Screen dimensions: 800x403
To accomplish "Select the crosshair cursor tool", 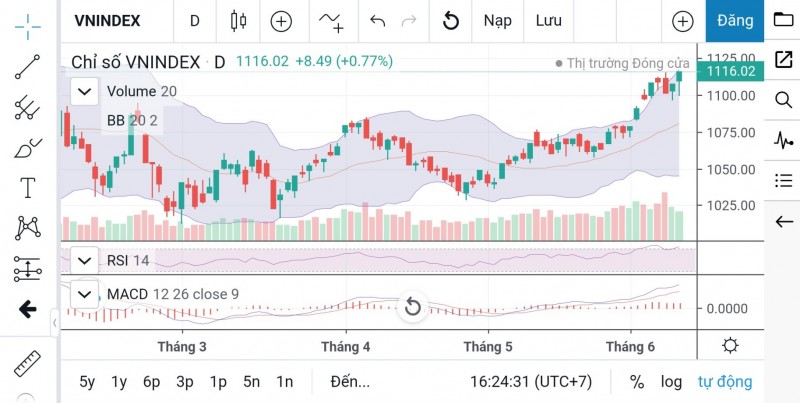I will [28, 21].
